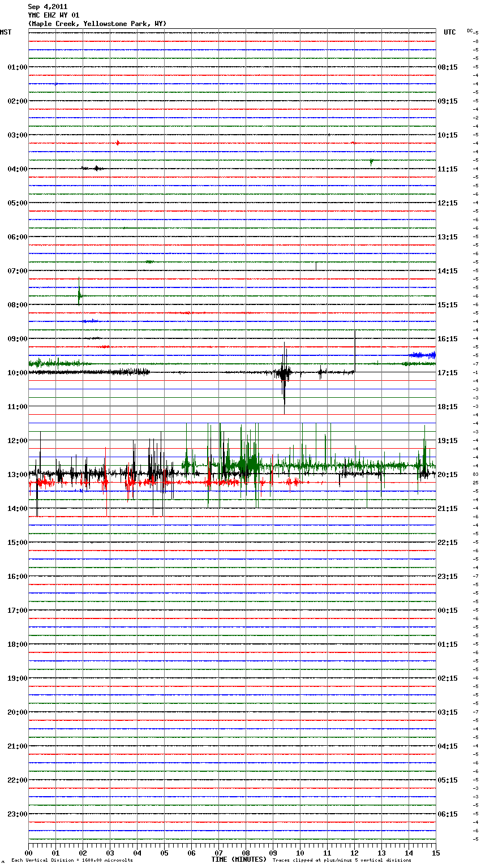This screenshot has width=481, height=868.
Task: Click the "02" minute tick on the time axis
Action: [x=83, y=853]
